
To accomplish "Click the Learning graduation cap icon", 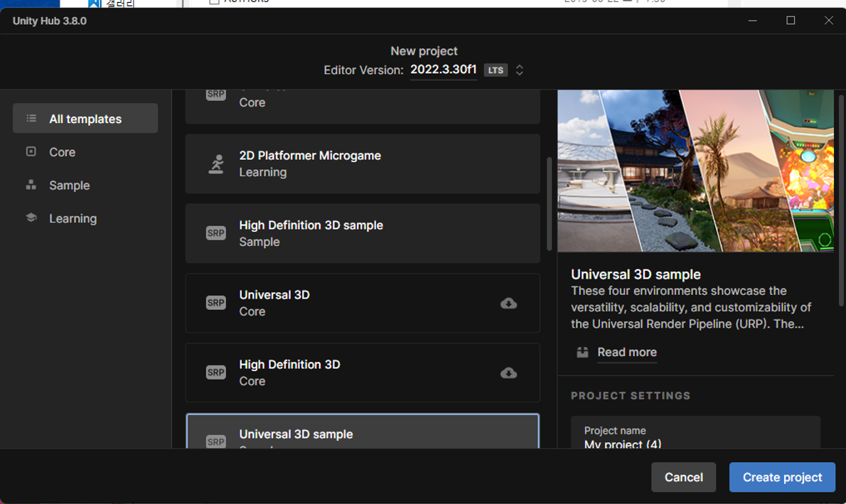I will tap(31, 218).
